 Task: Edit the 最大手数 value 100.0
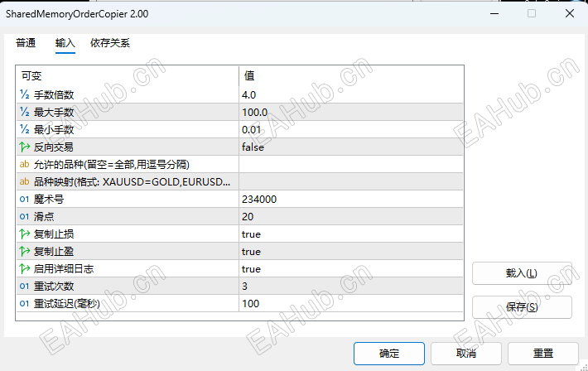pos(350,112)
